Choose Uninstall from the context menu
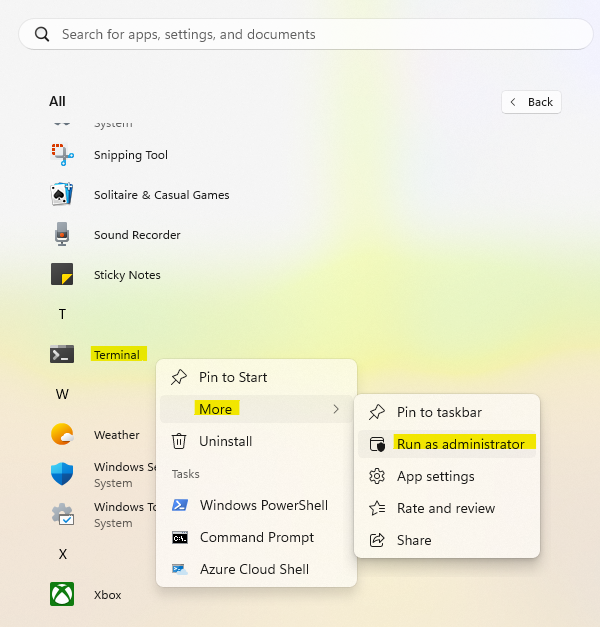The image size is (600, 627). (256, 441)
